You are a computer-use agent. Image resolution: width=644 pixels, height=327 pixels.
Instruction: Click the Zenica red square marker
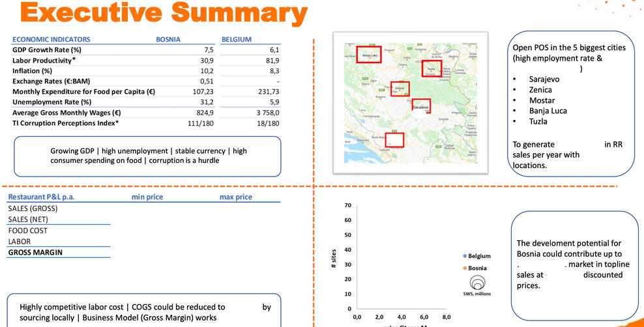400,89
